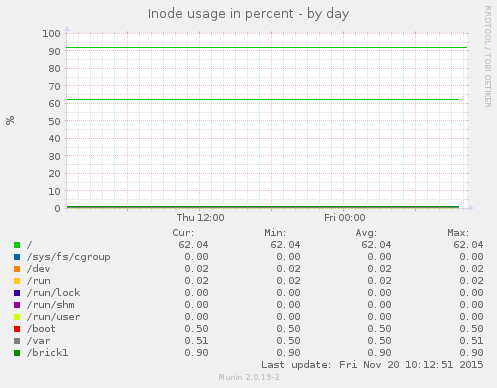Image resolution: width=497 pixels, height=388 pixels.
Task: Click the '60' y-axis label
Action: (54, 104)
